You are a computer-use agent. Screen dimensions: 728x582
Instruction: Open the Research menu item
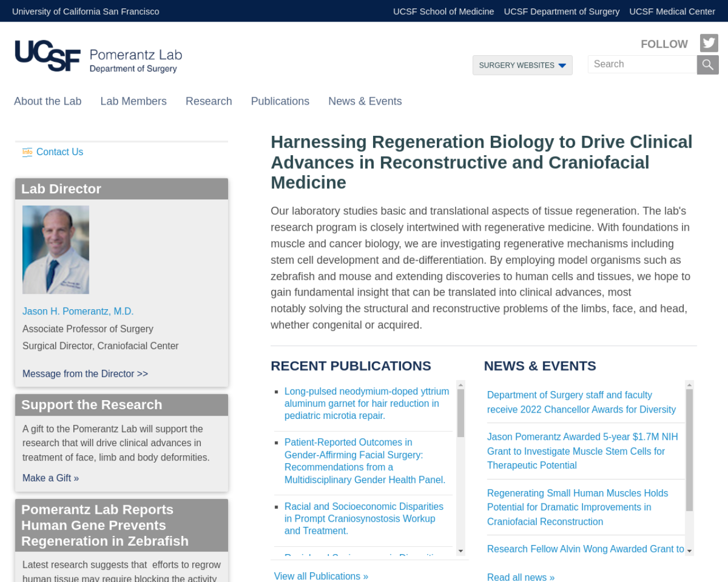209,101
